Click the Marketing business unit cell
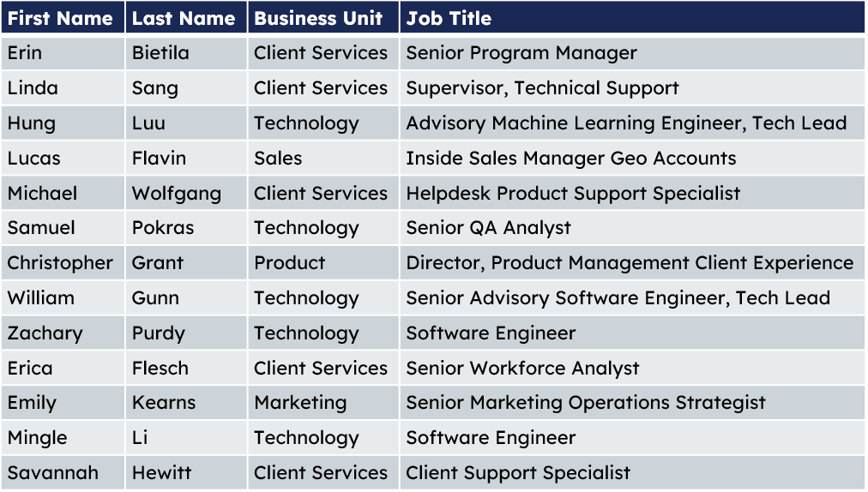 click(x=323, y=403)
